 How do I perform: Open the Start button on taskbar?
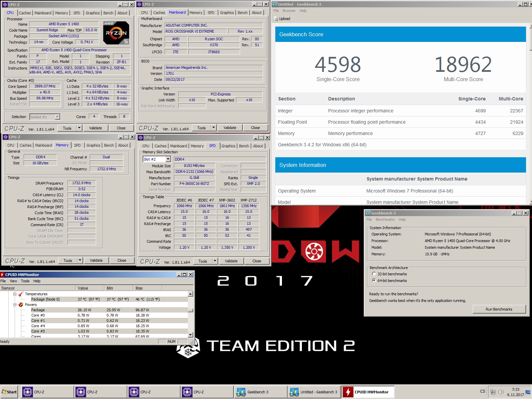click(x=9, y=392)
